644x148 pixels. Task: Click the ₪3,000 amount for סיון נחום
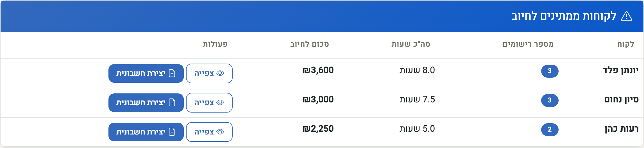pyautogui.click(x=318, y=99)
